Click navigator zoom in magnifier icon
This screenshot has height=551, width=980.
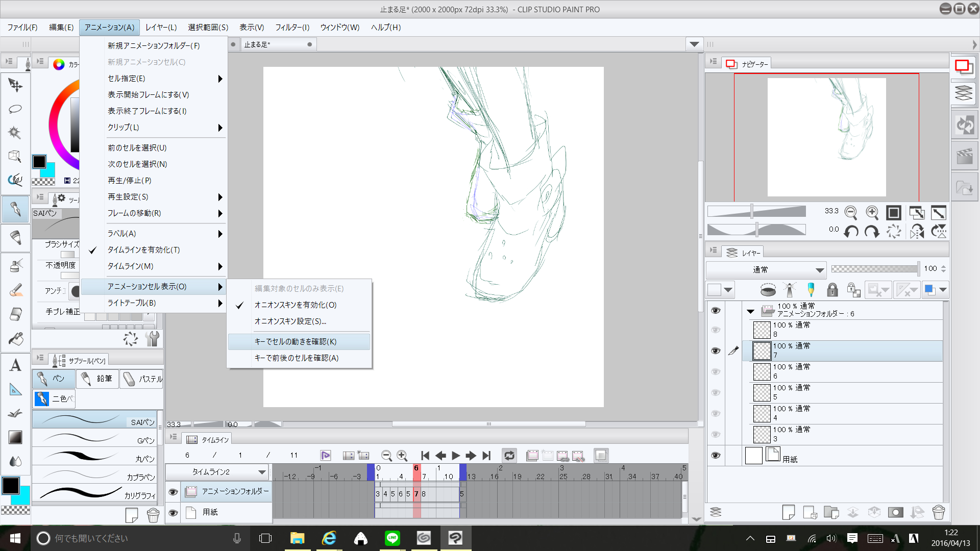(872, 212)
